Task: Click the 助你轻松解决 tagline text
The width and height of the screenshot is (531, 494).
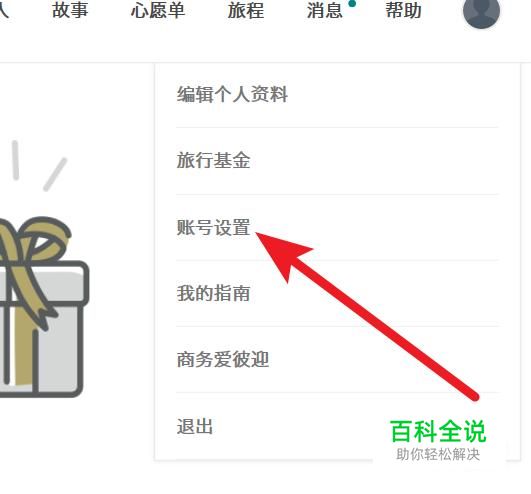Action: (x=438, y=454)
